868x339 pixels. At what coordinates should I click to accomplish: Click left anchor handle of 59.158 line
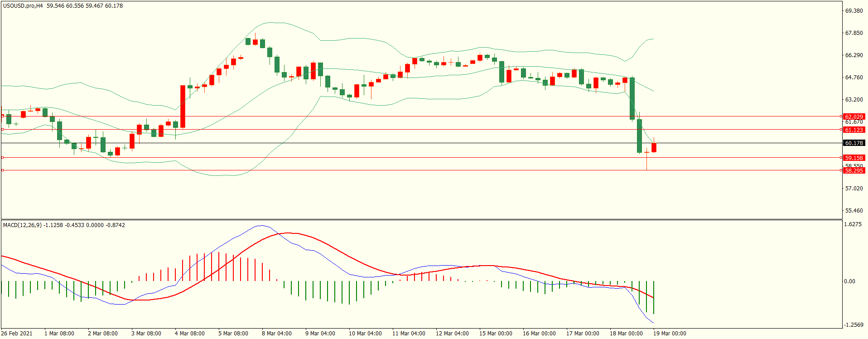pyautogui.click(x=3, y=157)
